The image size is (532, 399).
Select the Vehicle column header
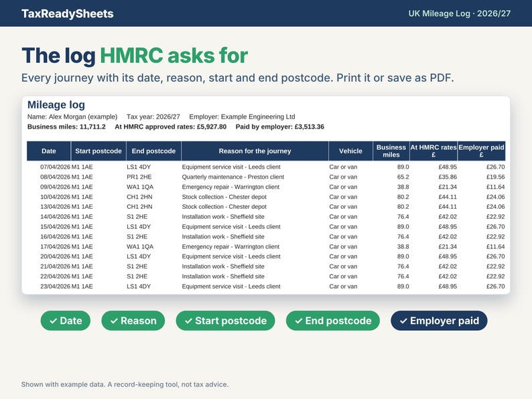[x=350, y=151]
